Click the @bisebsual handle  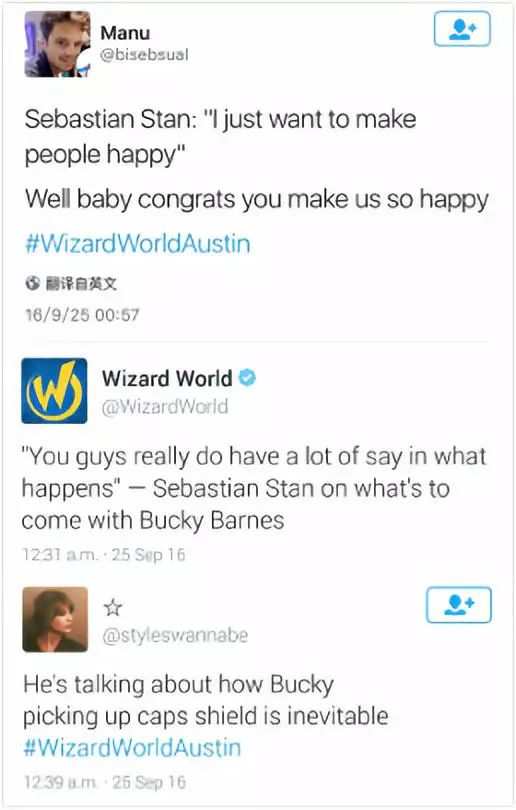tap(145, 55)
